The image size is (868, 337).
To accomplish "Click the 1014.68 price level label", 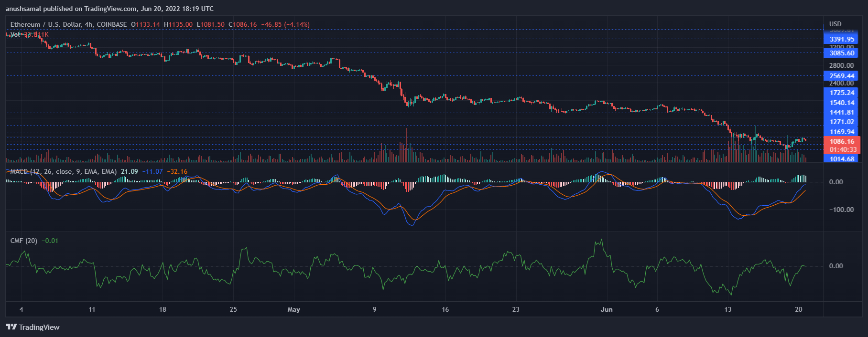I will (841, 159).
